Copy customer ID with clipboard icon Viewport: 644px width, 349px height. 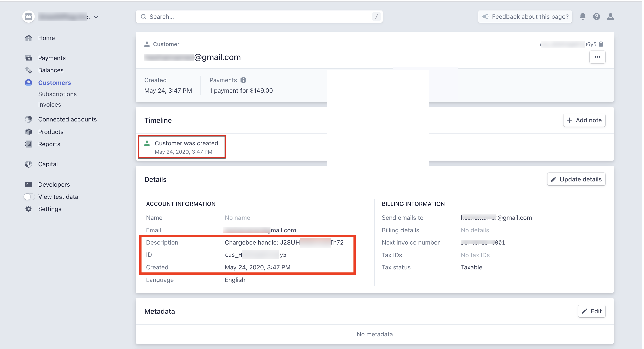point(601,44)
